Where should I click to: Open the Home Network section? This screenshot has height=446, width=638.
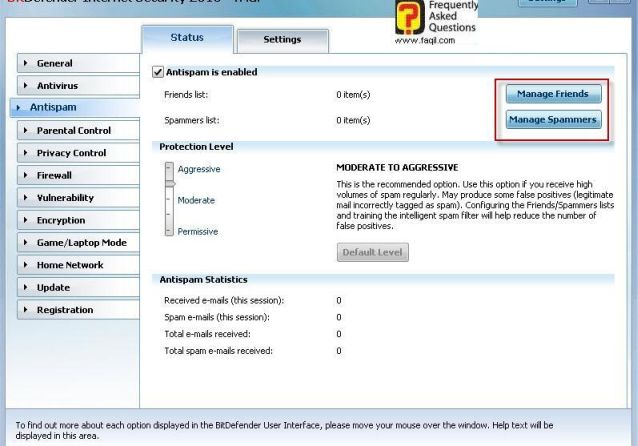pyautogui.click(x=78, y=265)
